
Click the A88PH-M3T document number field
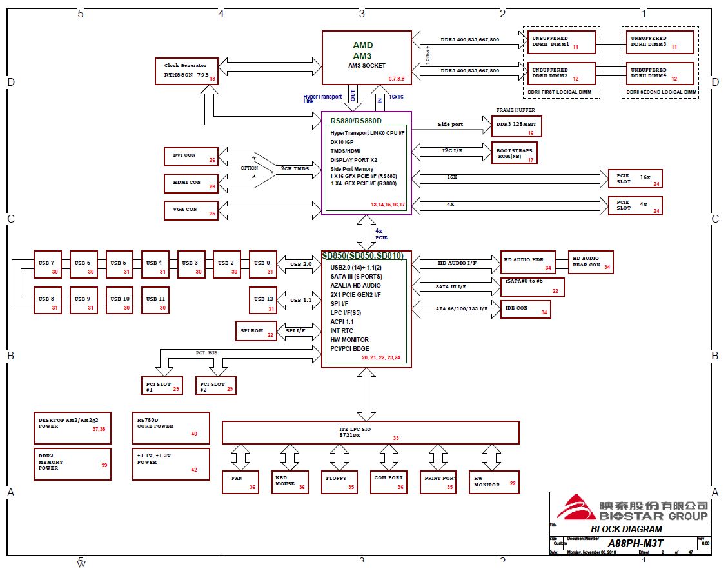[628, 544]
